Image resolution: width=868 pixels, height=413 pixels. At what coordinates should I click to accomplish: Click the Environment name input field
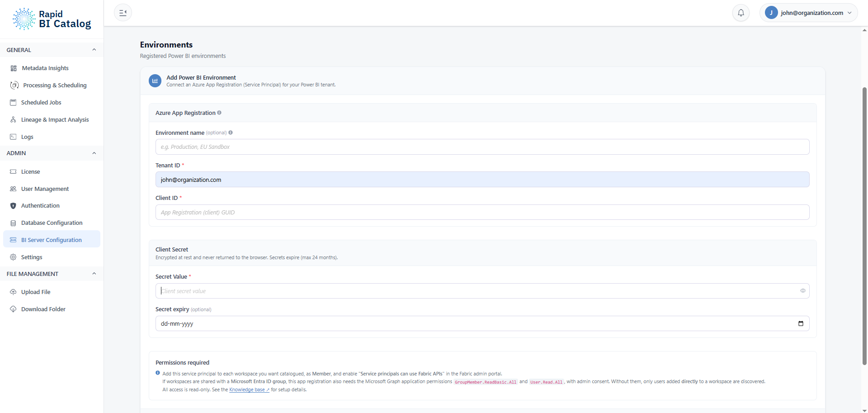[x=482, y=147]
